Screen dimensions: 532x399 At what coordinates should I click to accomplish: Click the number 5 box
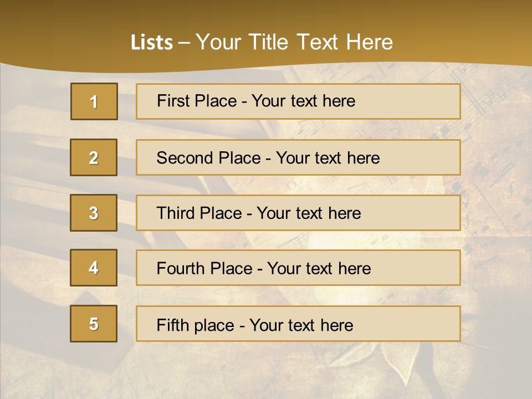(94, 324)
